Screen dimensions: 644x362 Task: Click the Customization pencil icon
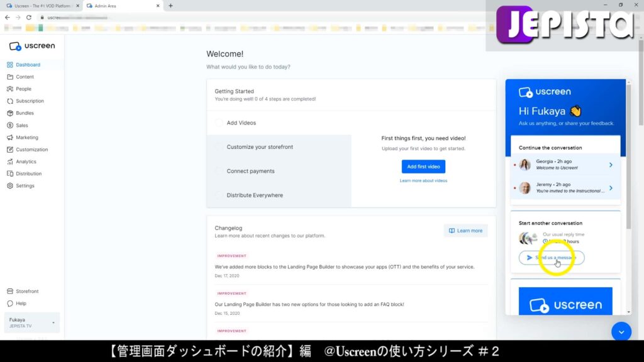(x=10, y=150)
